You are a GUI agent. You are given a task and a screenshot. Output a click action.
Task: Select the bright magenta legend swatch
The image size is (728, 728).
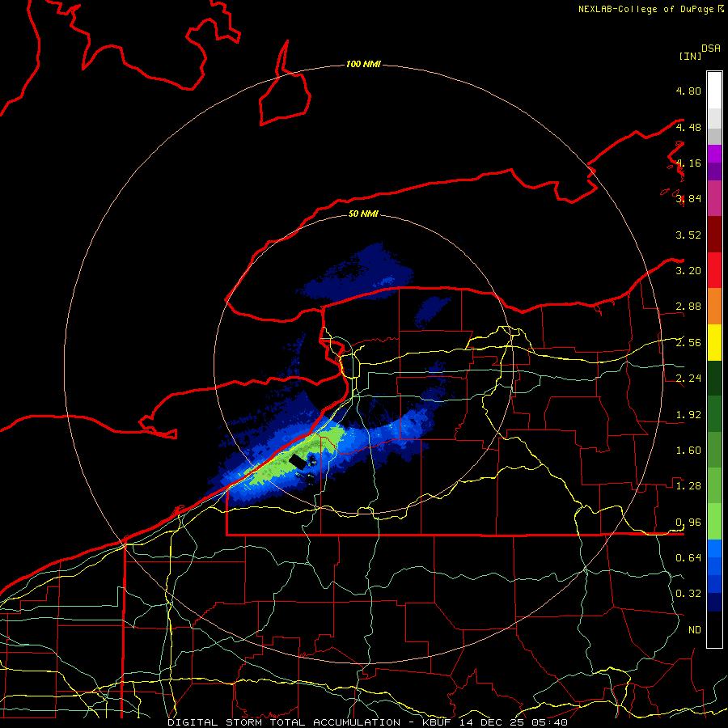(714, 154)
